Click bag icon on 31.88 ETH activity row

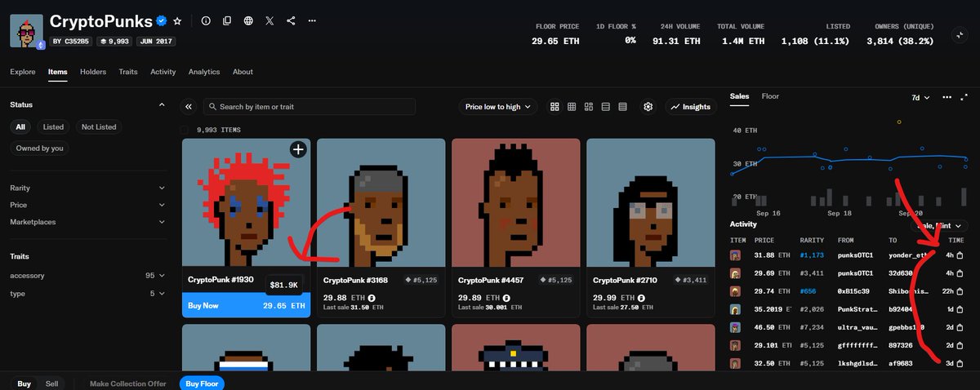[x=960, y=255]
